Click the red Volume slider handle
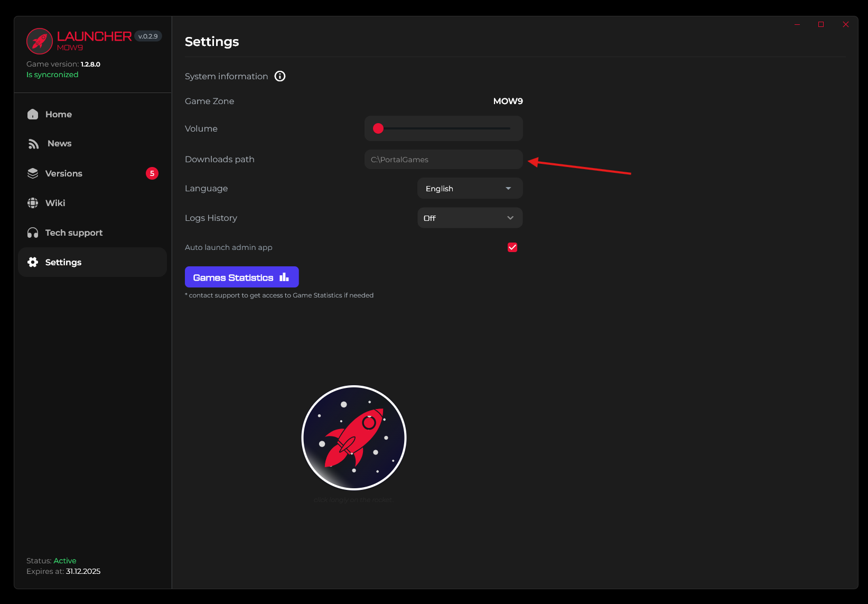 (378, 128)
